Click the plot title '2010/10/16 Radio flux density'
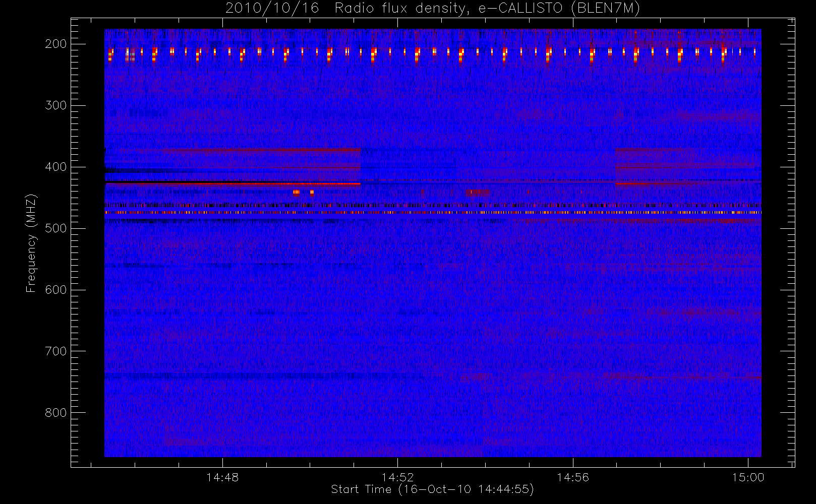 433,9
